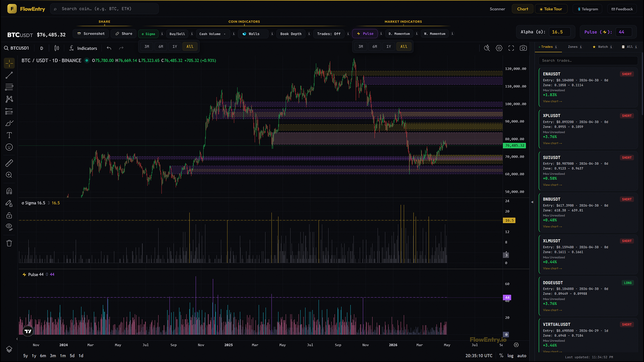This screenshot has width=644, height=362.
Task: Lock all drawing tools
Action: click(x=9, y=215)
